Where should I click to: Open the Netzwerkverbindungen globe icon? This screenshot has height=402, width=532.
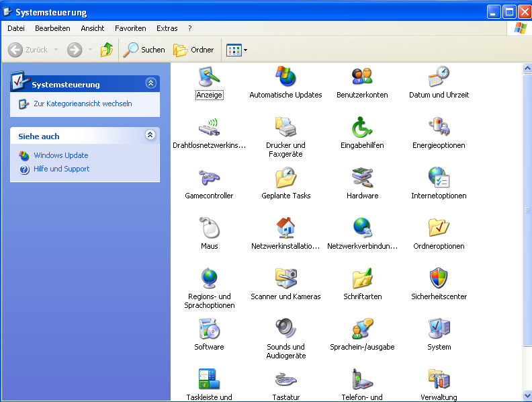pos(362,228)
